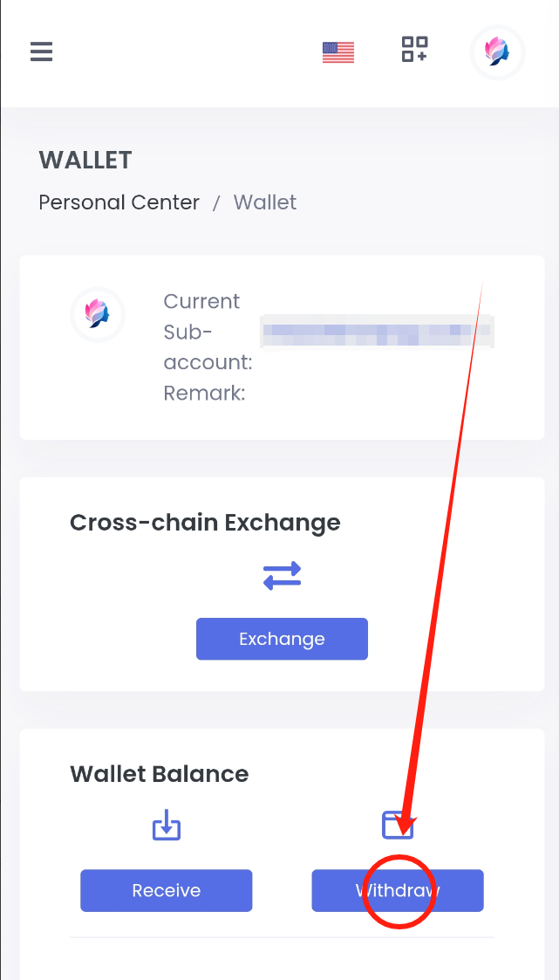Click the Wallet Balance heading
The height and width of the screenshot is (980, 559).
tap(159, 774)
